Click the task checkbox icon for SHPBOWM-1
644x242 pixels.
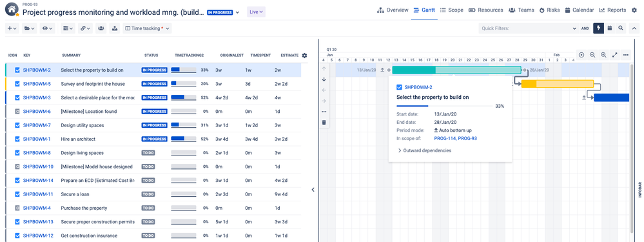tap(17, 139)
